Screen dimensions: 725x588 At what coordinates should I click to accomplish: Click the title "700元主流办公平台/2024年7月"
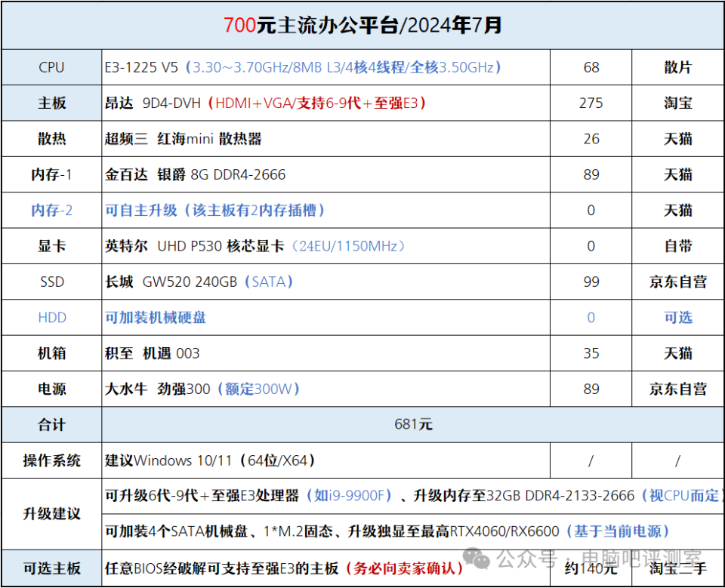pyautogui.click(x=363, y=25)
